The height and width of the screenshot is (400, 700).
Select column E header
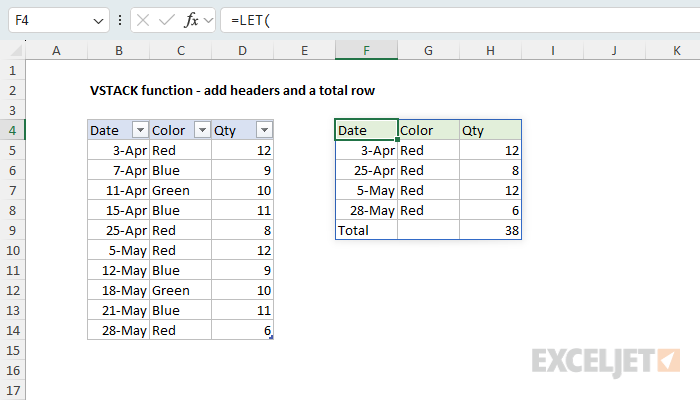coord(304,50)
